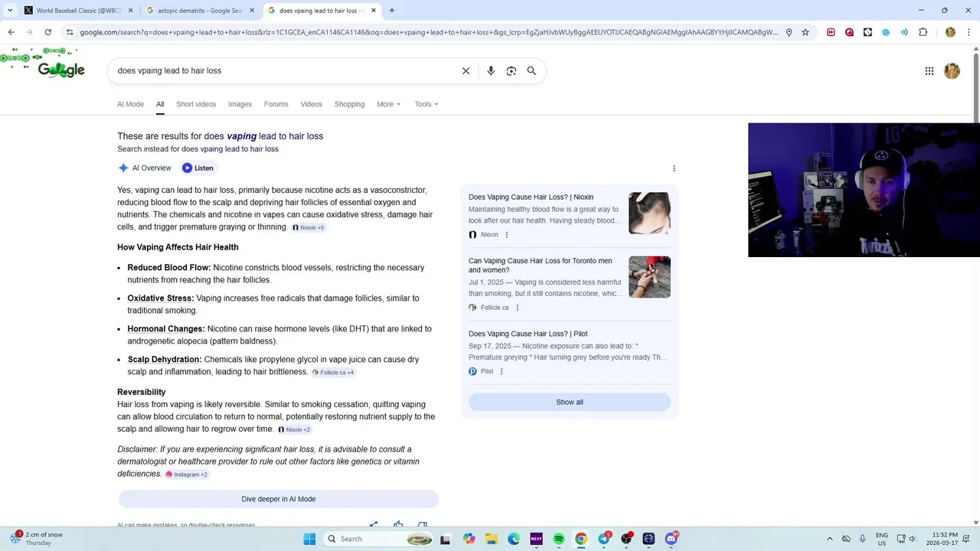
Task: Expand the Tools dropdown
Action: [x=426, y=104]
